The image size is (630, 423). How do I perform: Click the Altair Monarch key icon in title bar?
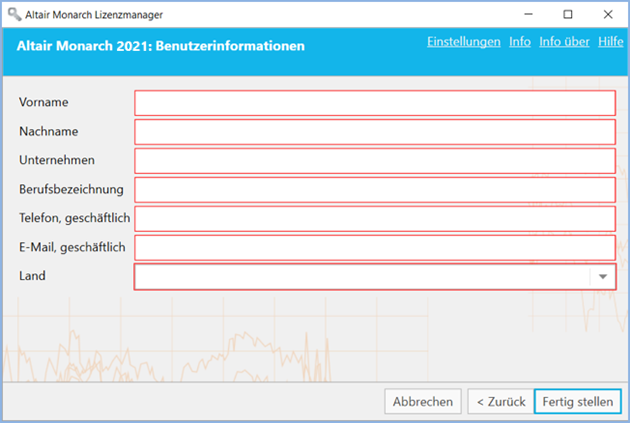[14, 15]
